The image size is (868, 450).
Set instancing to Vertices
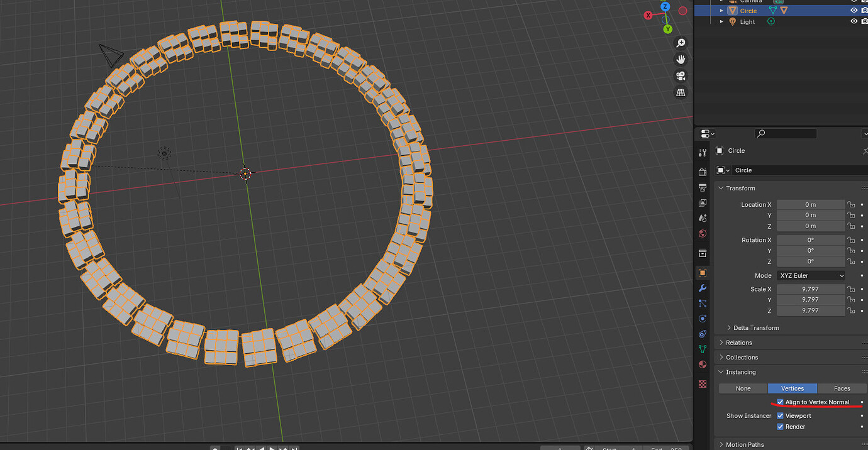[793, 388]
